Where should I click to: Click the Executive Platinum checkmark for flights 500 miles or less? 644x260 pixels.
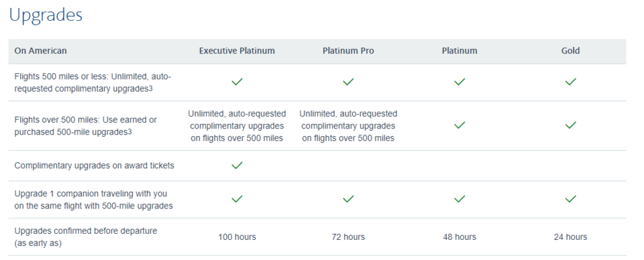[237, 82]
